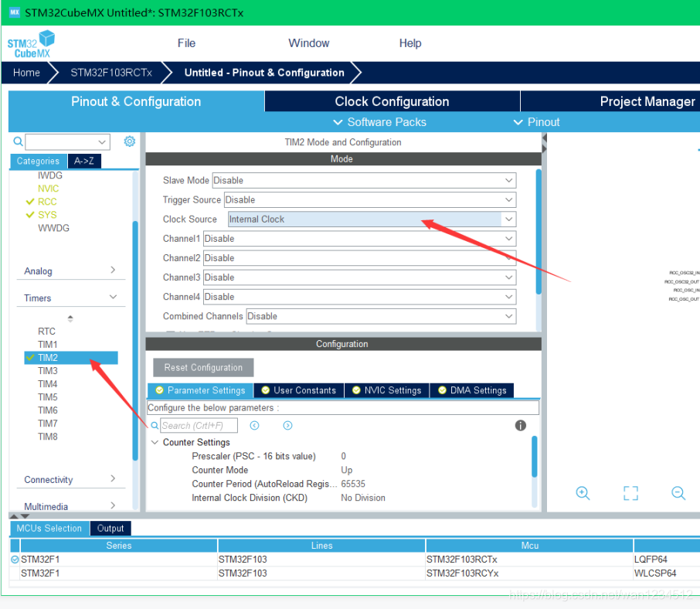Go to previous search result arrow
Image resolution: width=700 pixels, height=609 pixels.
[x=254, y=426]
